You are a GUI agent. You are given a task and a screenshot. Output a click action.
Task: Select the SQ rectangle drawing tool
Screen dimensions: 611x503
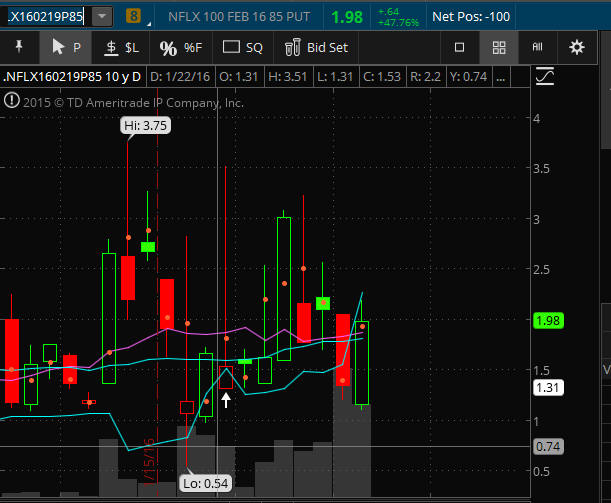point(243,48)
